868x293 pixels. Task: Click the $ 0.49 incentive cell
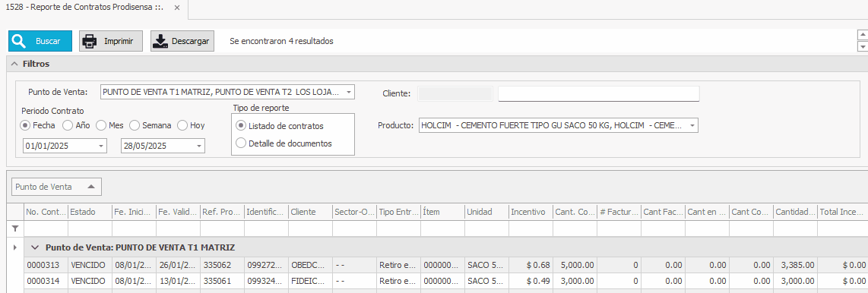coord(531,280)
